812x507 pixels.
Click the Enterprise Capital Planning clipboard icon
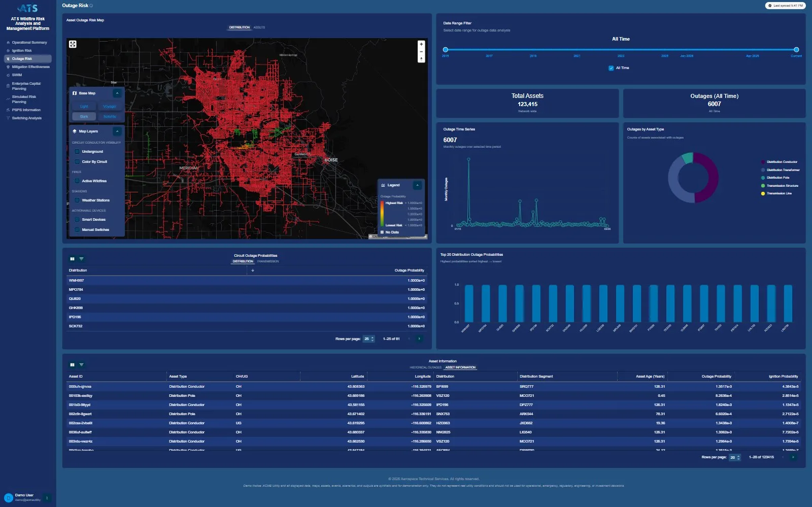(x=8, y=86)
